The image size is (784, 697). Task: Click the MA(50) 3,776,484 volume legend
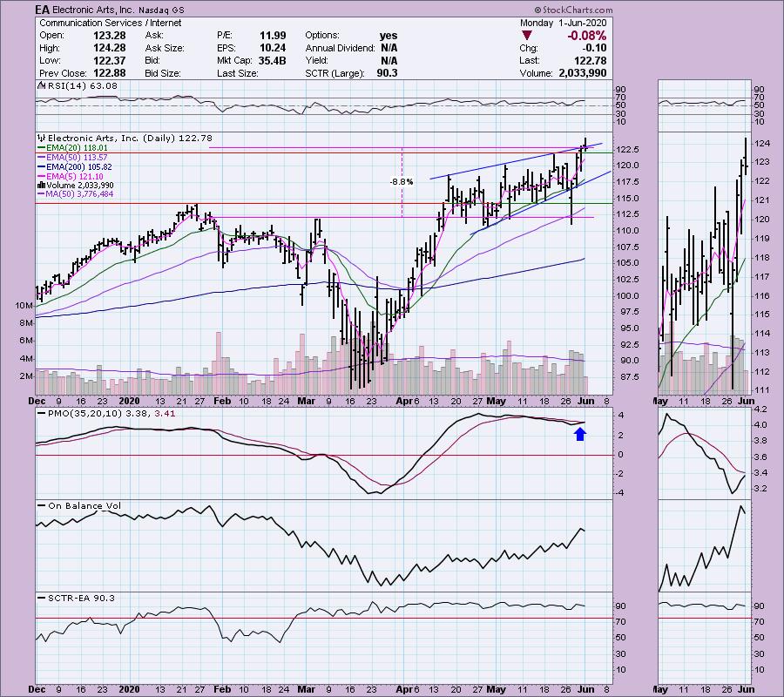(76, 194)
